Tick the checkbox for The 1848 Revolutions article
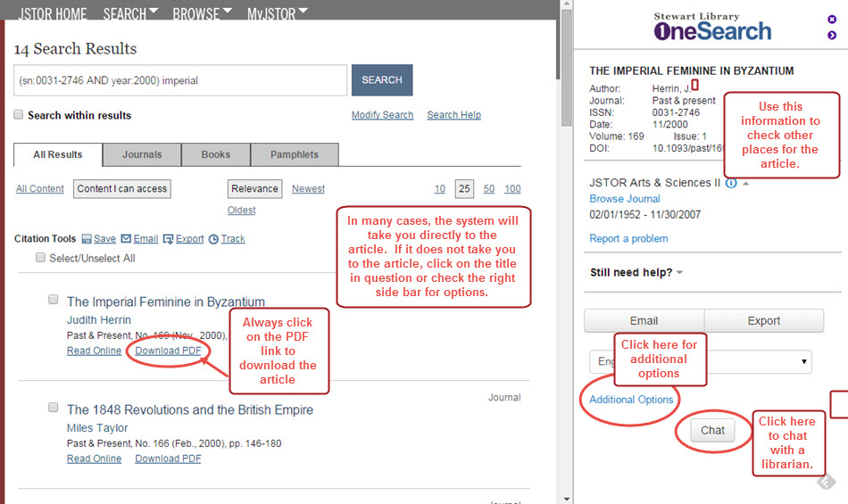This screenshot has height=504, width=848. pos(54,408)
